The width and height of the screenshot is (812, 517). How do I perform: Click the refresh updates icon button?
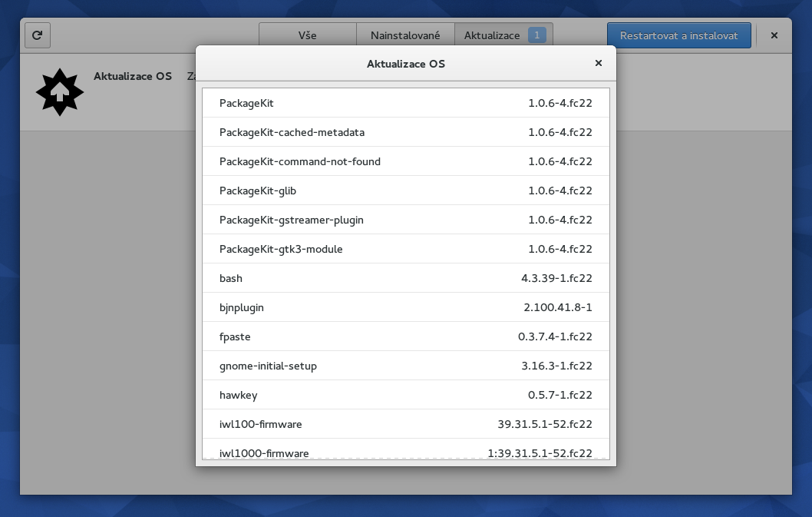coord(38,35)
